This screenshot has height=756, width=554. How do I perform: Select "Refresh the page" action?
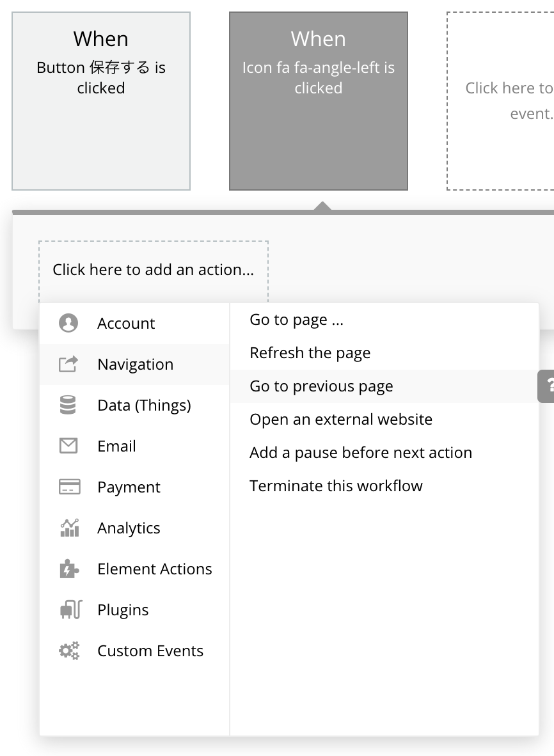point(310,353)
